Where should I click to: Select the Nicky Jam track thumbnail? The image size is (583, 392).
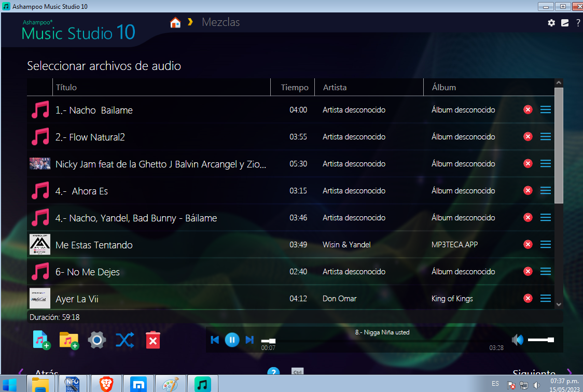tap(40, 163)
